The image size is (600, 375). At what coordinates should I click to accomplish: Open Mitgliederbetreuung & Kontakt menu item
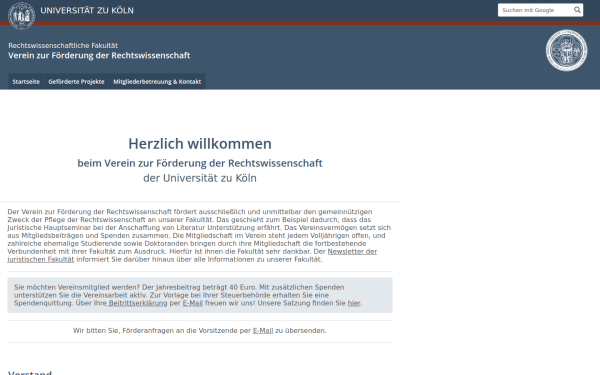157,82
